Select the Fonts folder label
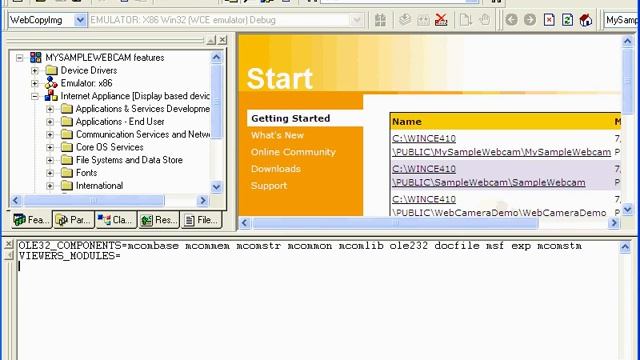Viewport: 640px width, 360px height. tap(87, 173)
